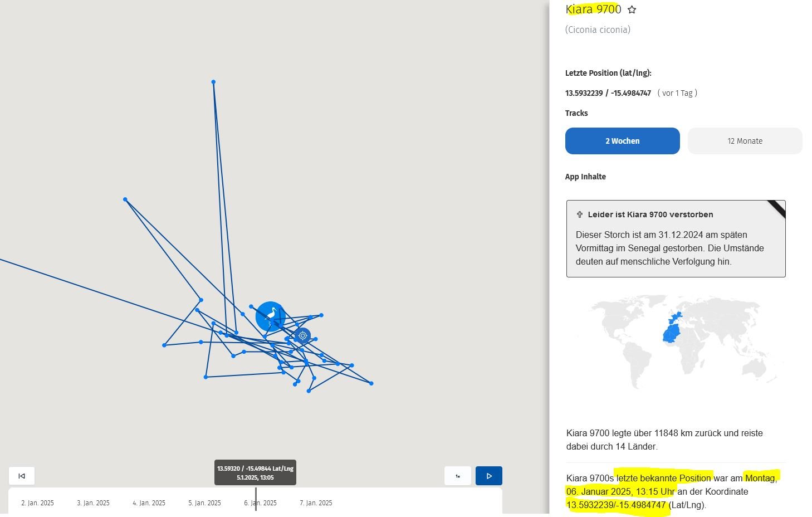Click the favorite star next to Kiara 9700
812x517 pixels.
(x=632, y=9)
